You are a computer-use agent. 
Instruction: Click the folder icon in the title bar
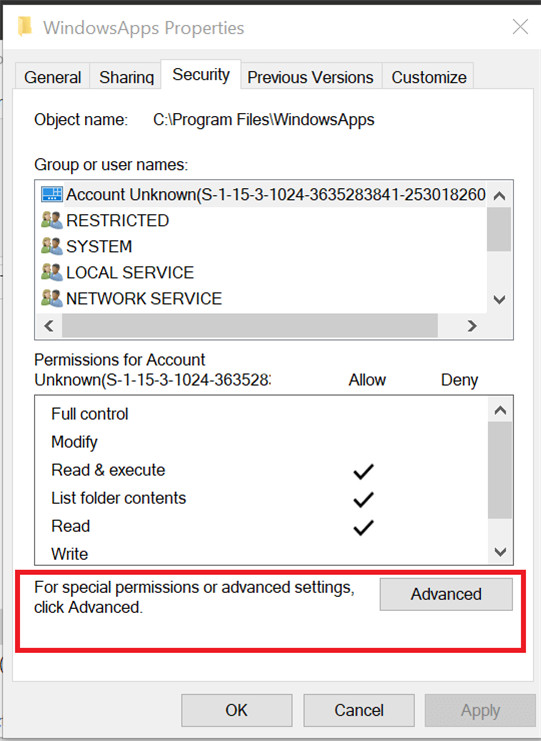tap(25, 27)
